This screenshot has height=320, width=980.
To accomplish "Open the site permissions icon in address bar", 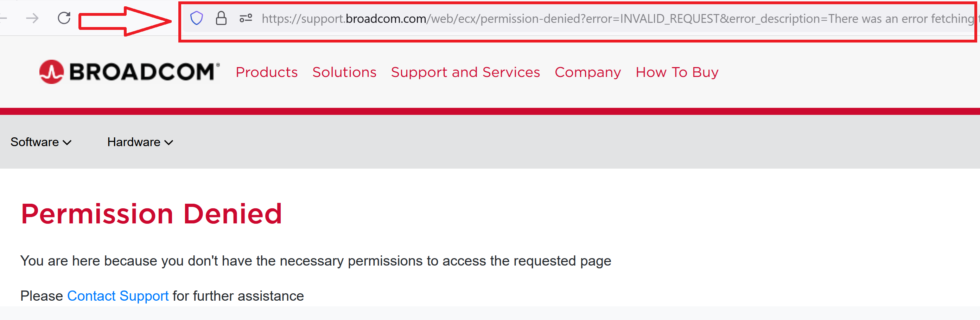I will pos(246,18).
